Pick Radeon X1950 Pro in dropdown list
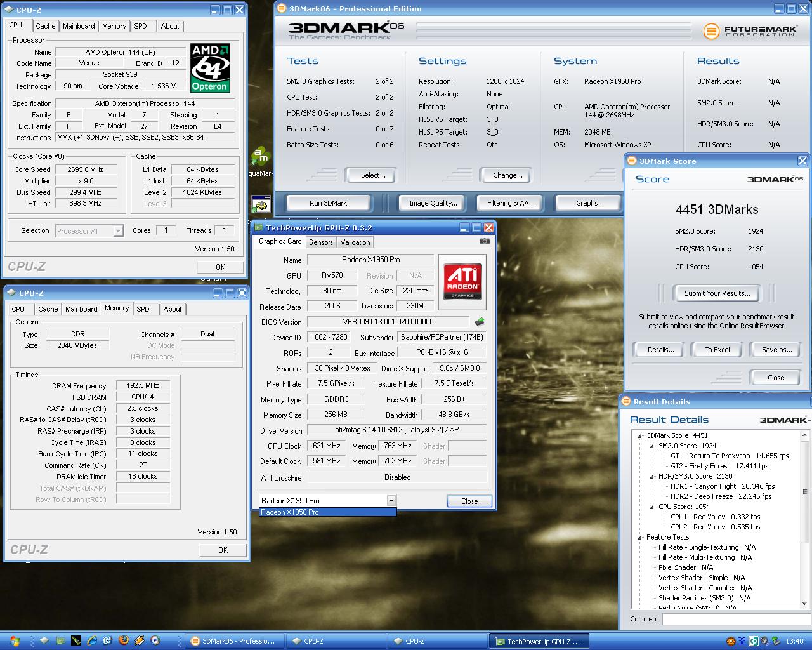The height and width of the screenshot is (650, 812). click(327, 512)
